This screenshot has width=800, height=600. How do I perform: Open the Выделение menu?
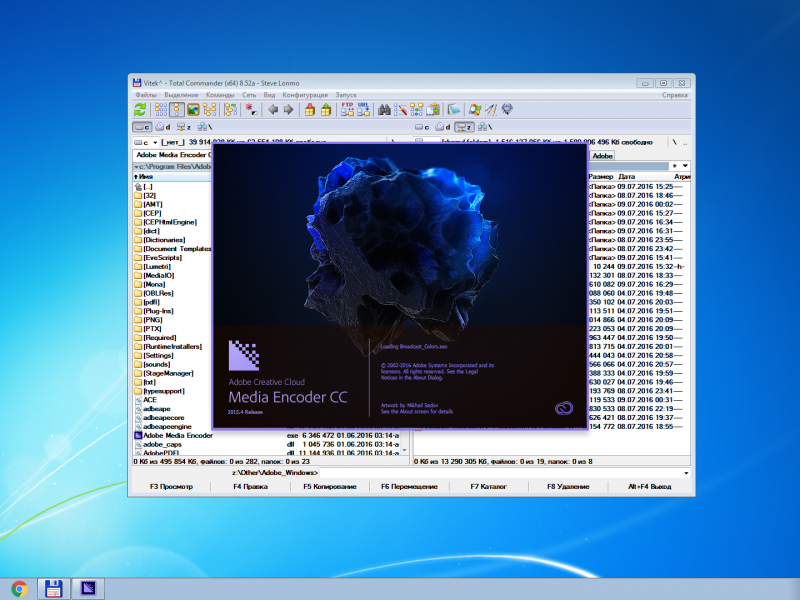tap(181, 95)
